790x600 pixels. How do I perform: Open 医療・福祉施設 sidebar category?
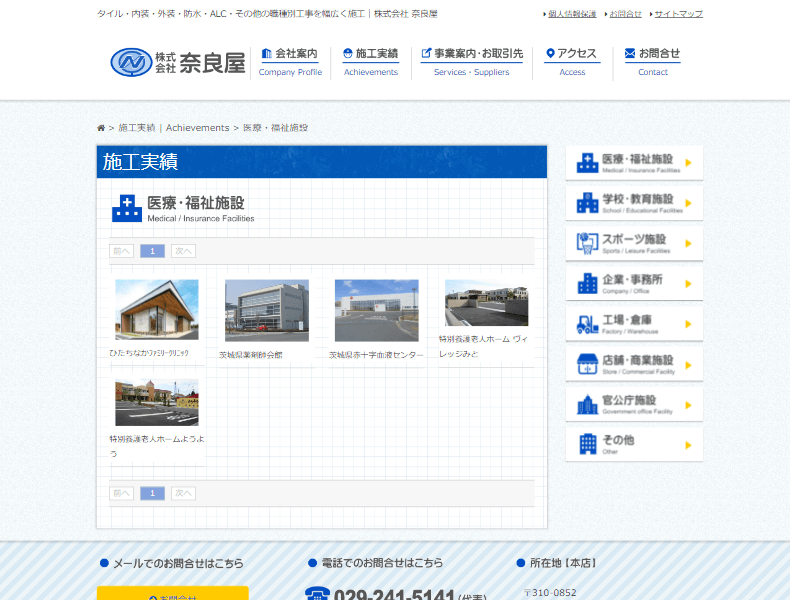point(634,163)
